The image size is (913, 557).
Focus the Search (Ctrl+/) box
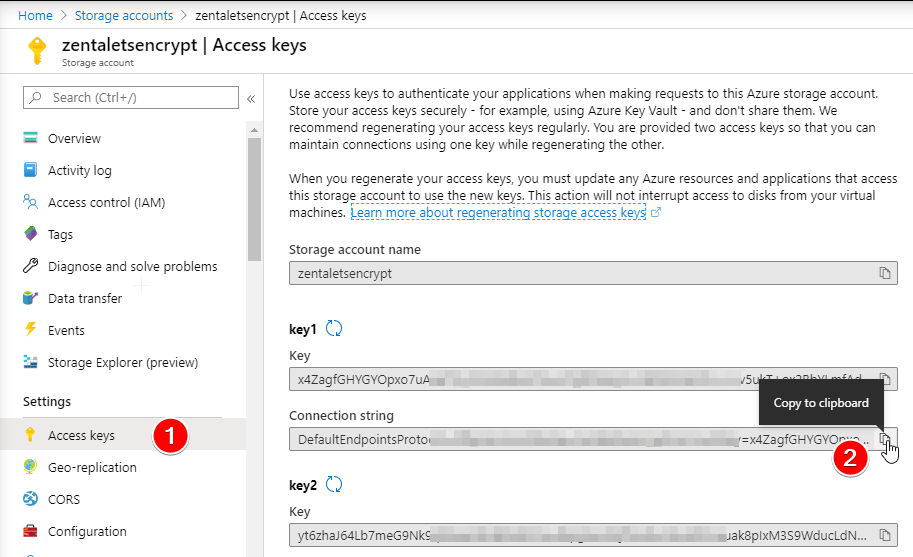pos(131,97)
